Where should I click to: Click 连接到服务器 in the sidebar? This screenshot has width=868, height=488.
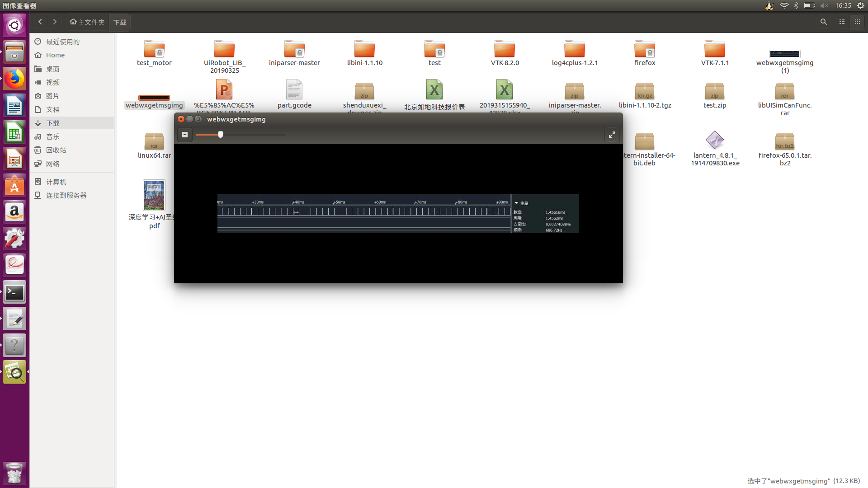pyautogui.click(x=66, y=195)
